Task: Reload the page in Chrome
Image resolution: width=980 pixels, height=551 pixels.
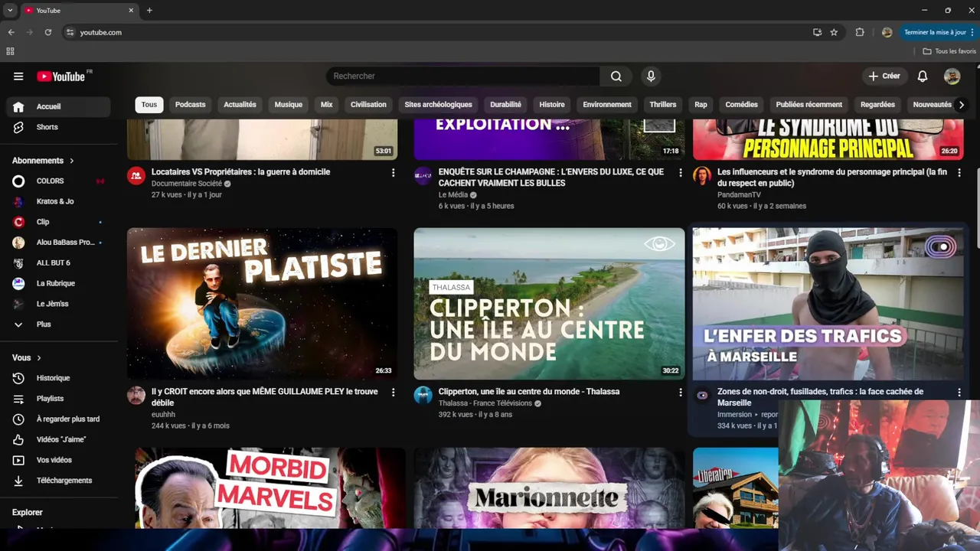Action: (x=47, y=32)
